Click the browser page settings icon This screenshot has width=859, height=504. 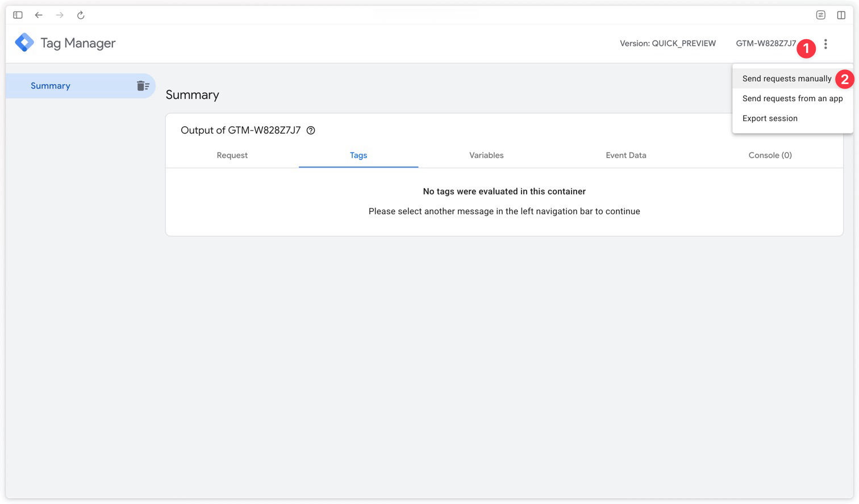(x=821, y=15)
